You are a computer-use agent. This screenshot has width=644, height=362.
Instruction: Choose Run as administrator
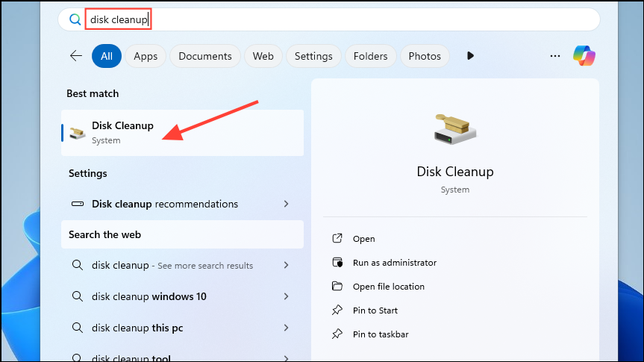pyautogui.click(x=395, y=263)
